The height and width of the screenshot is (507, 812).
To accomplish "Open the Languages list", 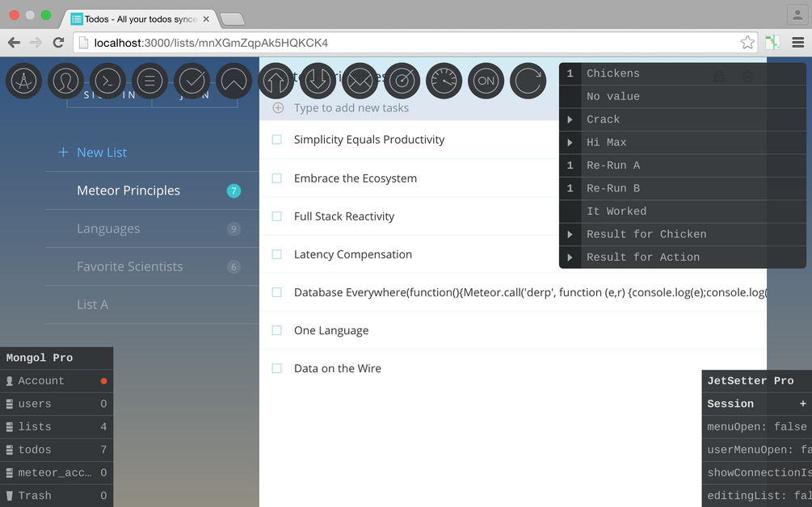I will (x=152, y=228).
